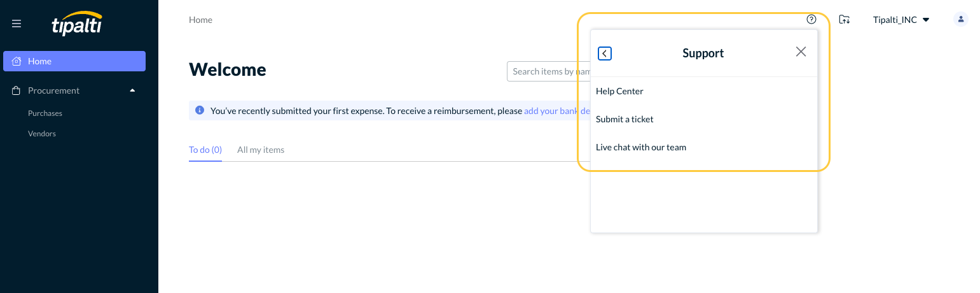This screenshot has width=980, height=293.
Task: Open the Tipalti_INC account dropdown
Action: pos(901,20)
